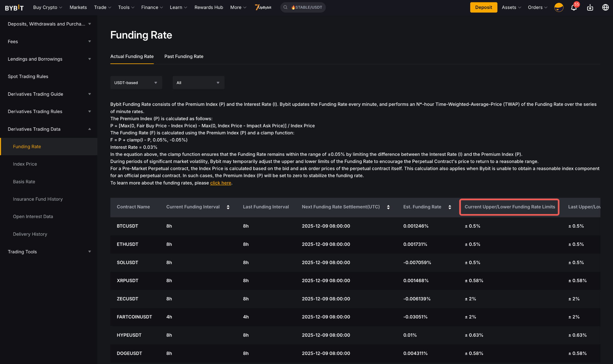Open the USDT-based dropdown

tap(136, 83)
